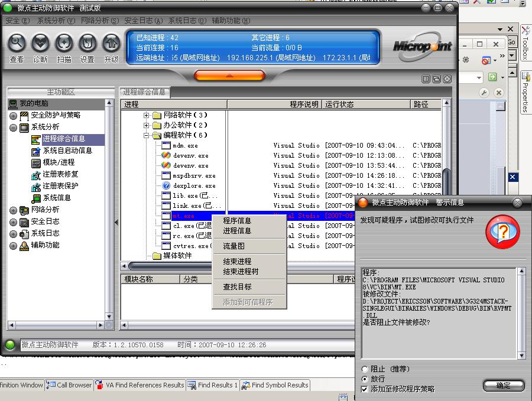The image size is (532, 401).
Task: Click the 注册表修复 icon
Action: pos(35,175)
